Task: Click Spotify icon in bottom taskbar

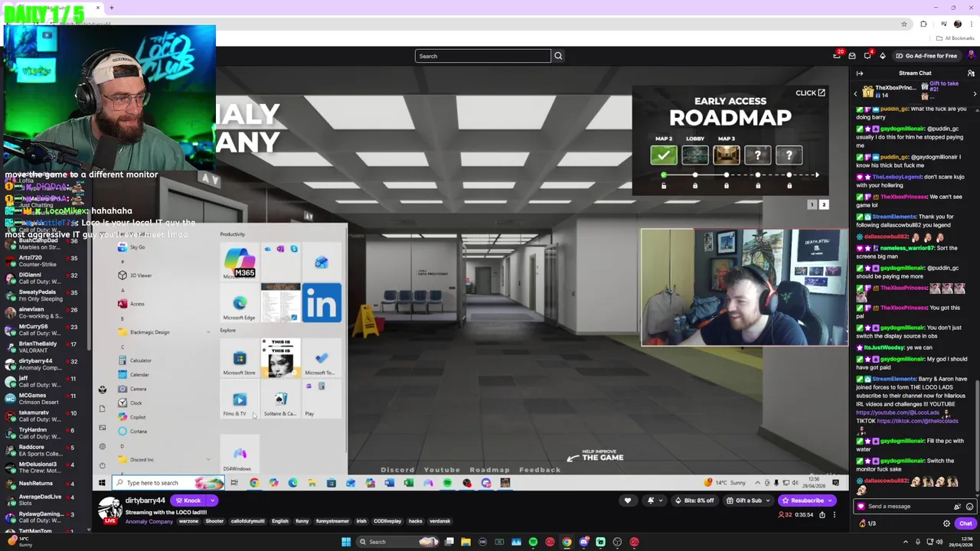Action: (533, 542)
